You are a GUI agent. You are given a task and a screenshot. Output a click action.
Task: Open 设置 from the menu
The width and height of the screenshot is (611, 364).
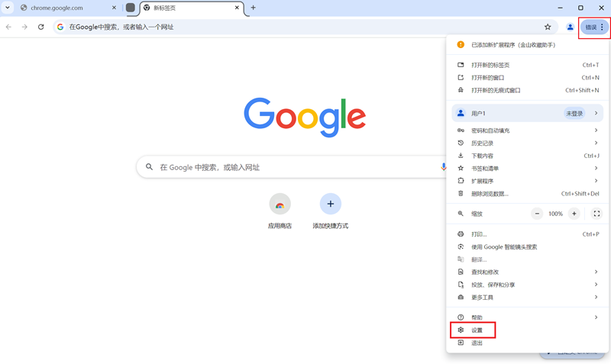point(528,330)
